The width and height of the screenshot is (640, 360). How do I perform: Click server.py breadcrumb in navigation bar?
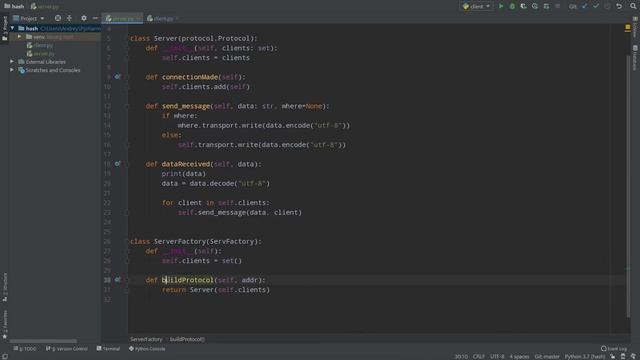pyautogui.click(x=44, y=6)
